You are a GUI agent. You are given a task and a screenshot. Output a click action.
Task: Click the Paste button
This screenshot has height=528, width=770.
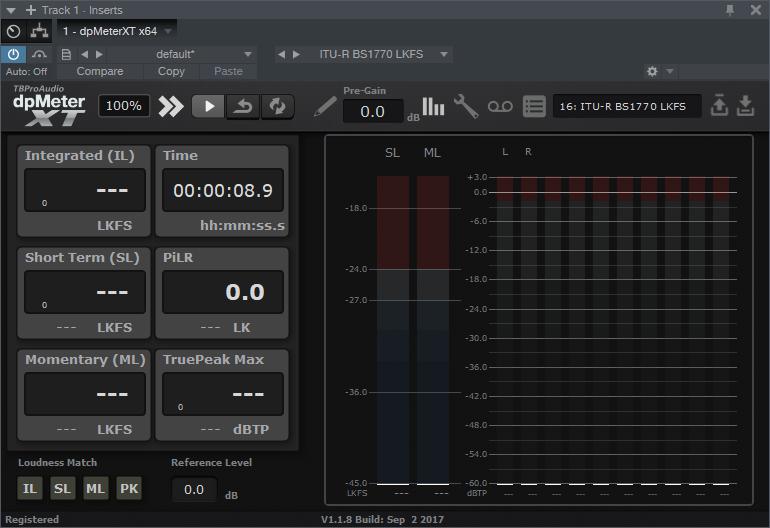[x=228, y=71]
